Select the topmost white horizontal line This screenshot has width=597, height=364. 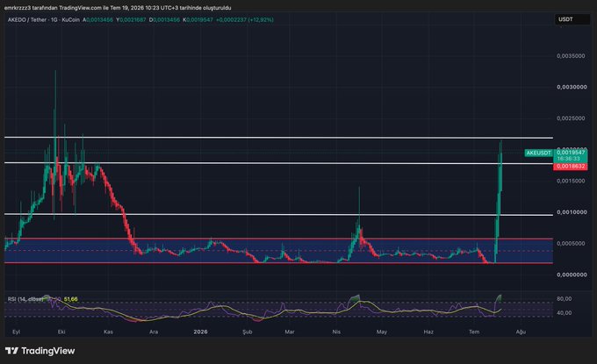point(278,138)
